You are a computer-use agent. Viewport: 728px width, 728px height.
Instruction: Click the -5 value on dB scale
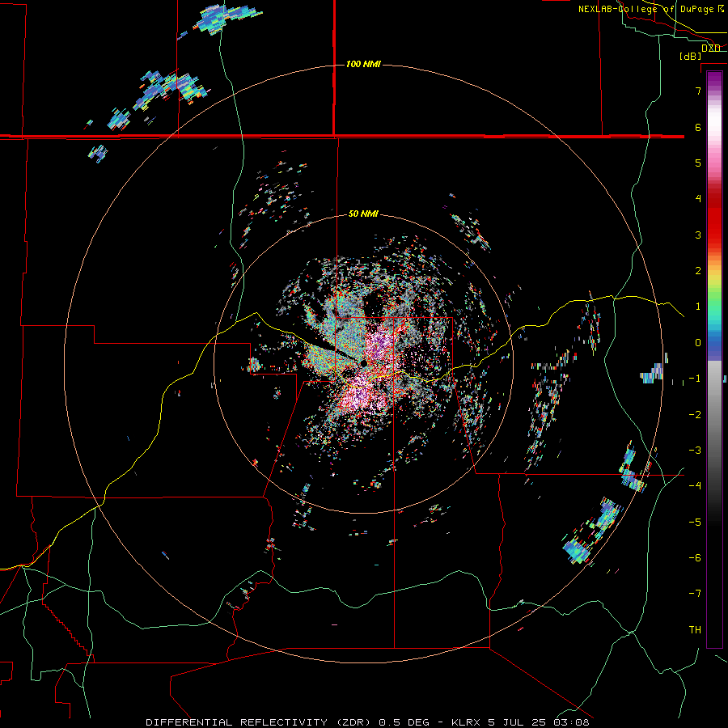pyautogui.click(x=695, y=523)
